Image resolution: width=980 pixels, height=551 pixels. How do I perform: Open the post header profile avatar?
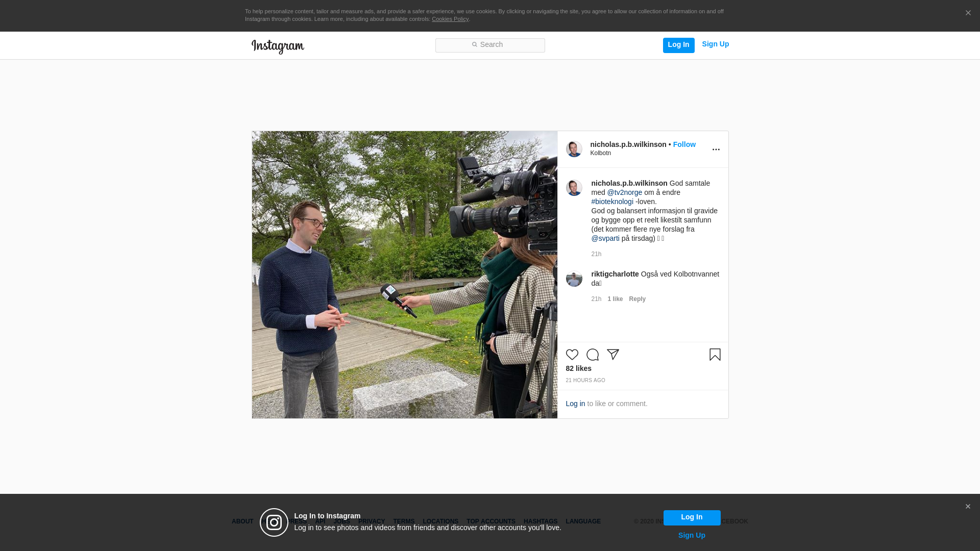[574, 149]
